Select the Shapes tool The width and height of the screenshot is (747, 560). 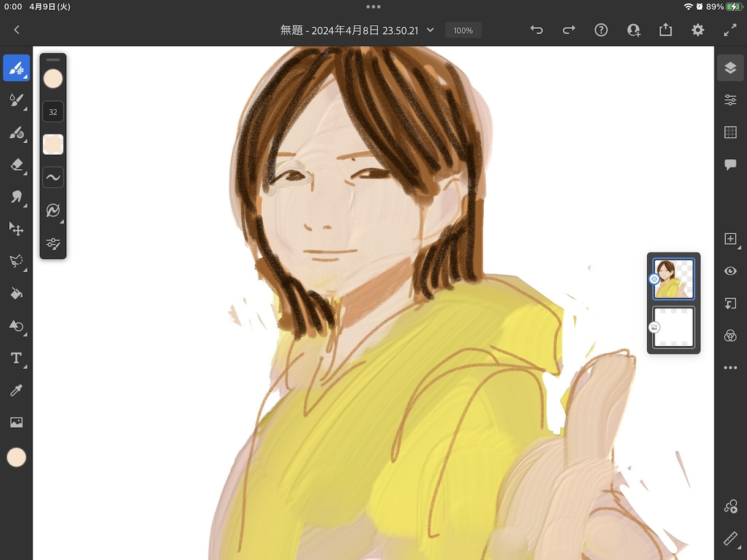[x=17, y=326]
